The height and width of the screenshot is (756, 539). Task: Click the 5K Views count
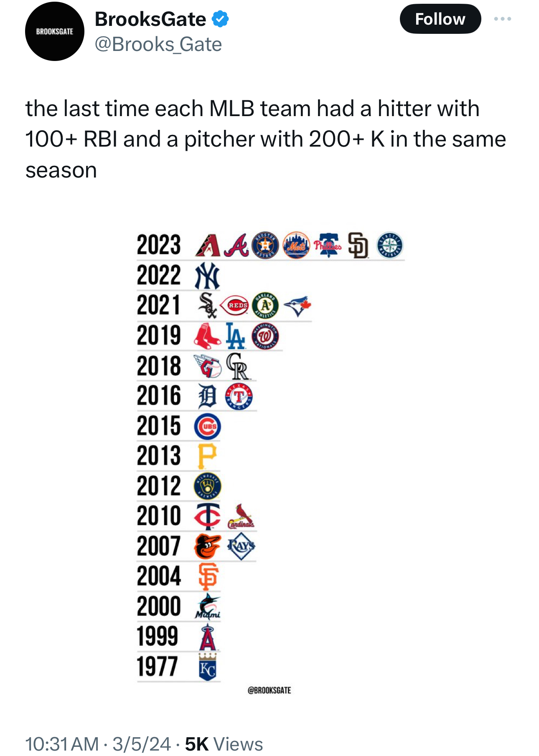click(x=224, y=744)
